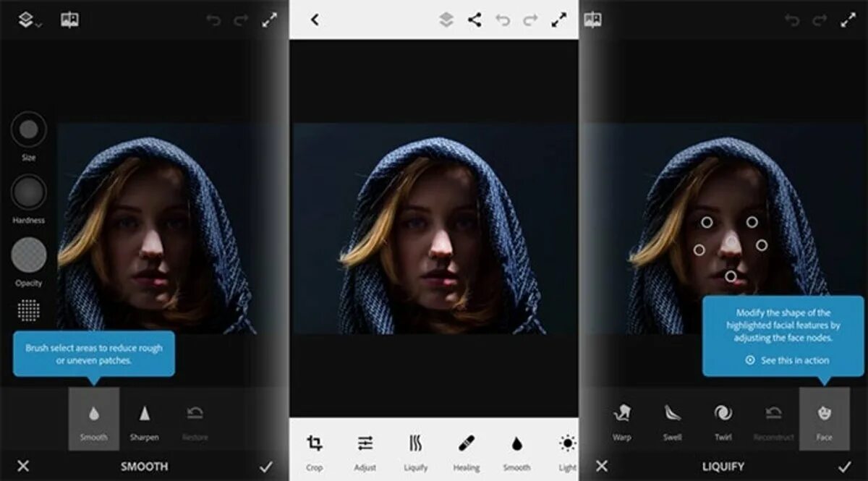Viewport: 868px width, 481px height.
Task: Open the Healing tool
Action: [467, 452]
